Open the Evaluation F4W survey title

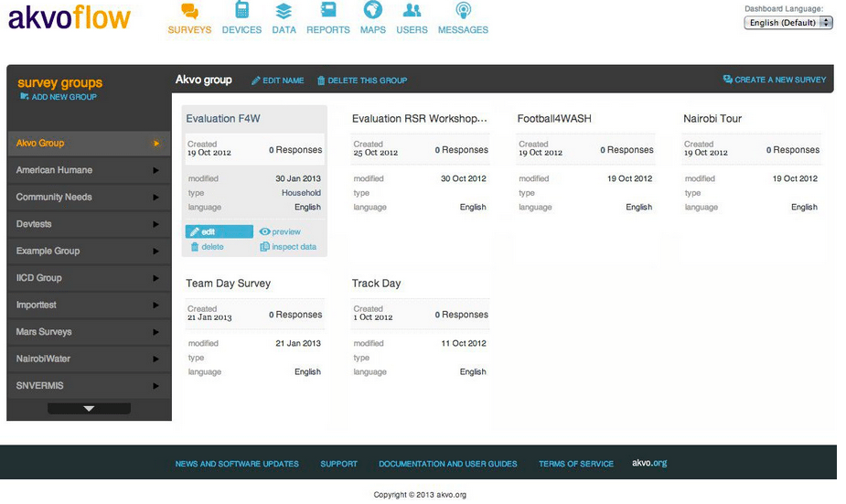(x=223, y=119)
